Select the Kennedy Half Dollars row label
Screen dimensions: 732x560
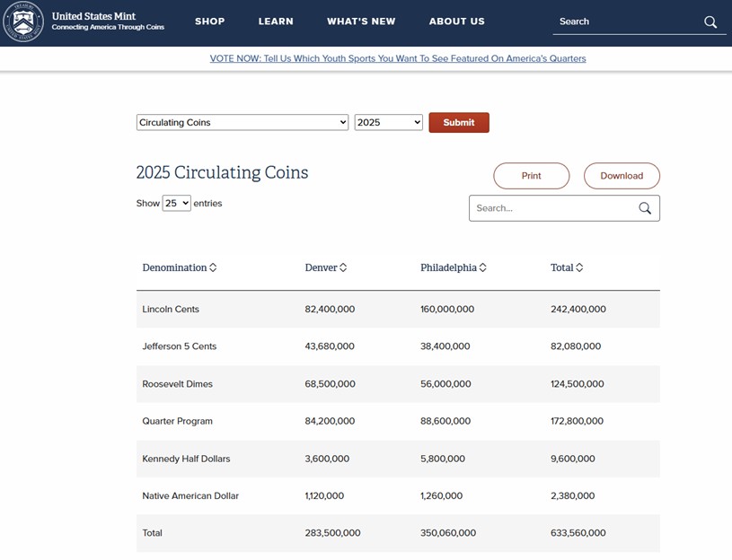[x=186, y=459]
